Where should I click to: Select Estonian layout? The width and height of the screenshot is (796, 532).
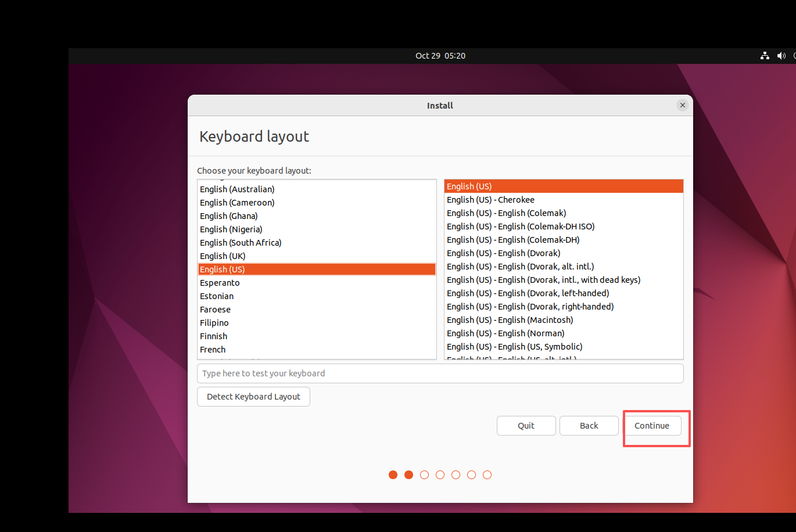[x=317, y=296]
